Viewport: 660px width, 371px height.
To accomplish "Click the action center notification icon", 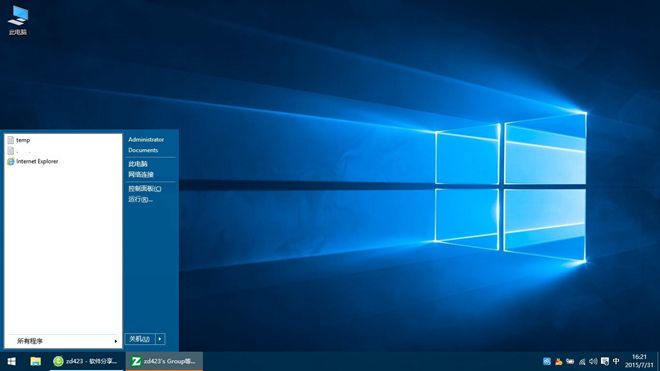I will (x=605, y=361).
